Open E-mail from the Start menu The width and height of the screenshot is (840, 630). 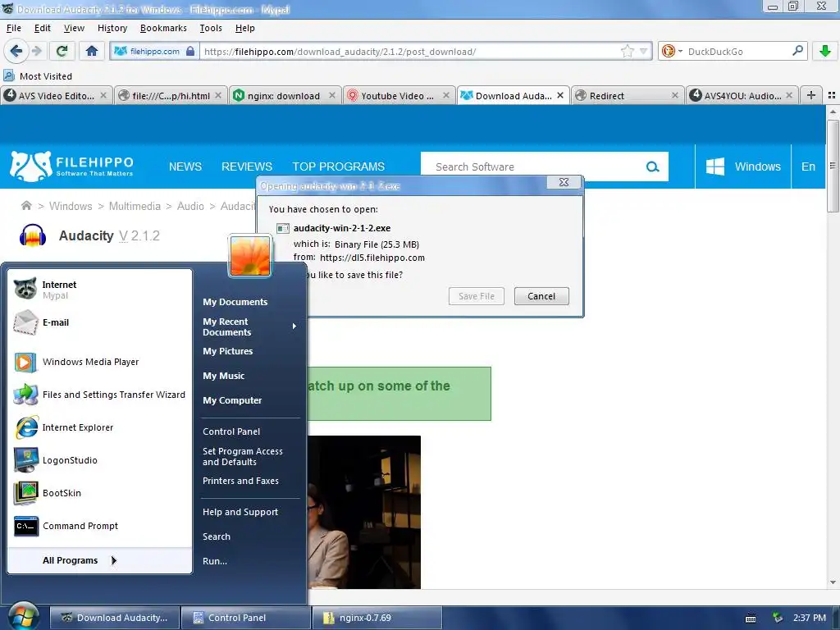coord(99,322)
